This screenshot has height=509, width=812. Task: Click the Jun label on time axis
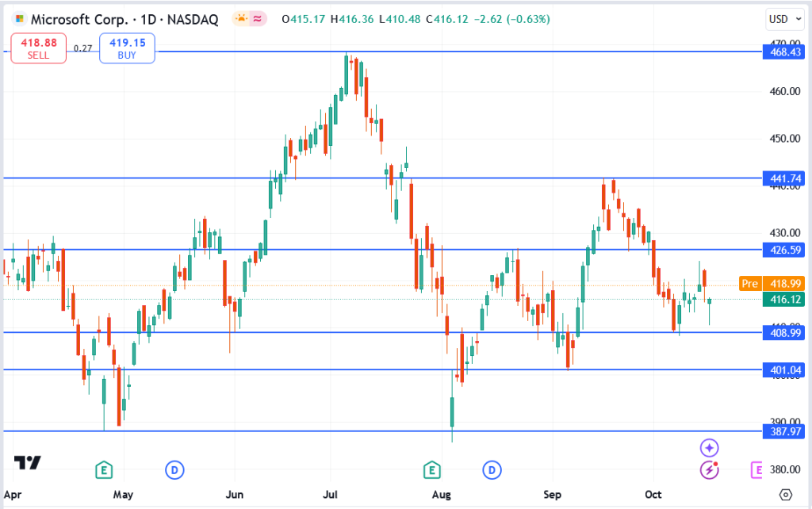[x=234, y=495]
